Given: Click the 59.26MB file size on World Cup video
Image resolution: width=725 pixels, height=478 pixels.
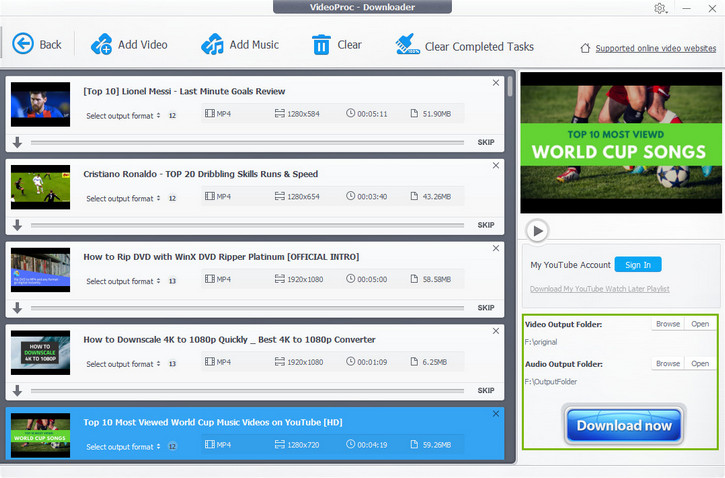Looking at the screenshot, I should tap(436, 445).
